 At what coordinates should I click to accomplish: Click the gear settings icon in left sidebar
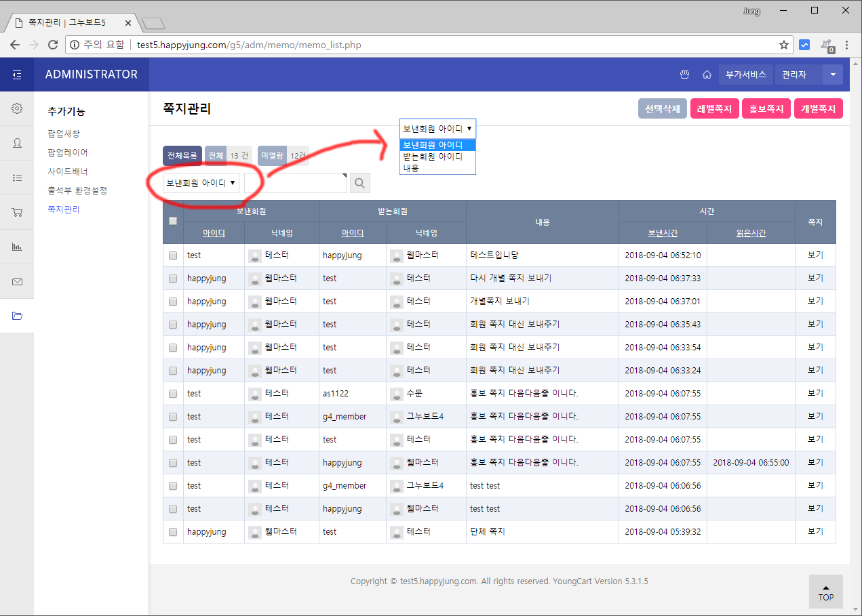click(17, 108)
